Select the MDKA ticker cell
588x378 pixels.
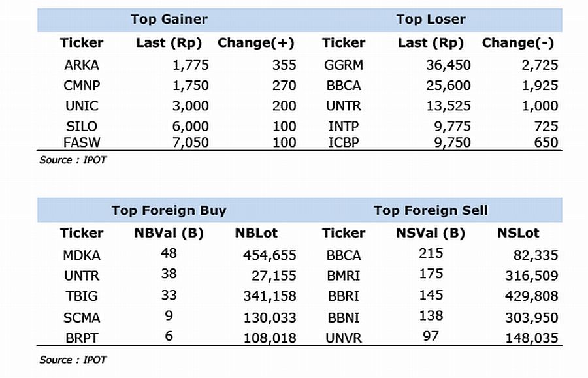pyautogui.click(x=82, y=255)
